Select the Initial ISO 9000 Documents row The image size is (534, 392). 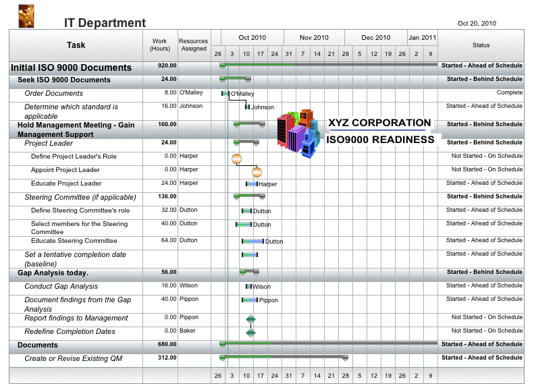71,67
